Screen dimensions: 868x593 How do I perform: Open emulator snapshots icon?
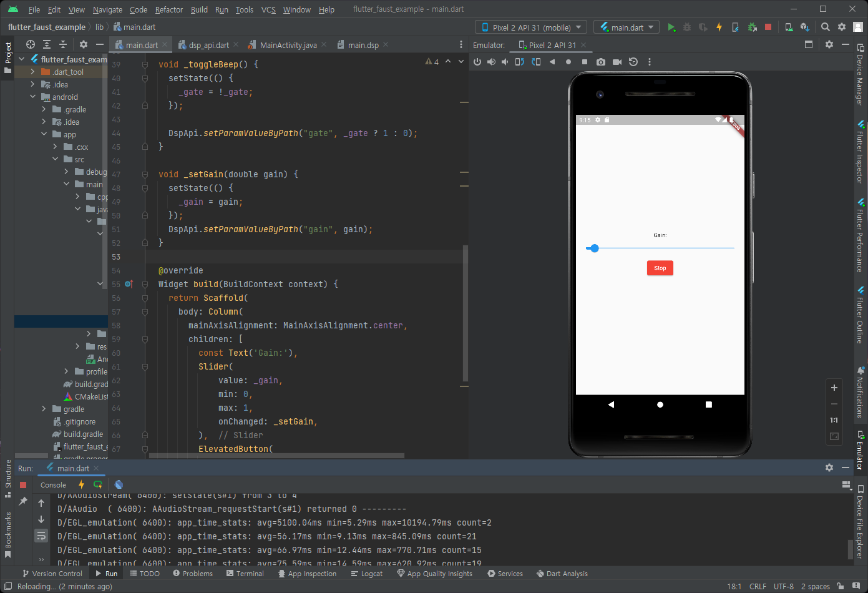click(x=633, y=62)
